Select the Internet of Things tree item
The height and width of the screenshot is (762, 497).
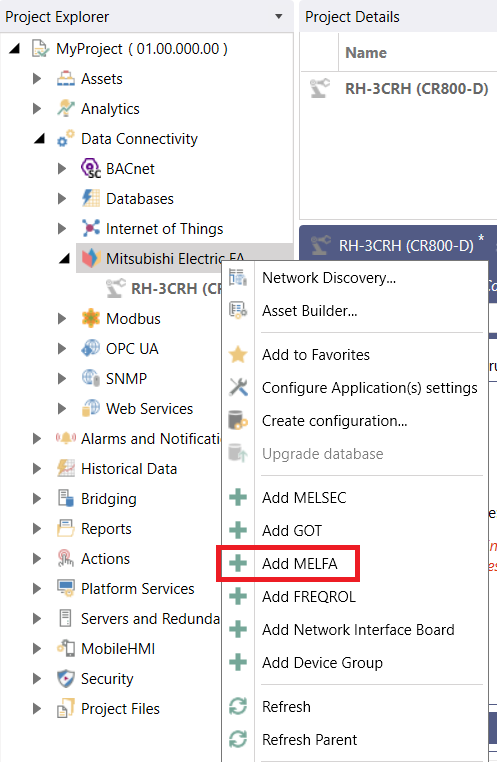[164, 229]
